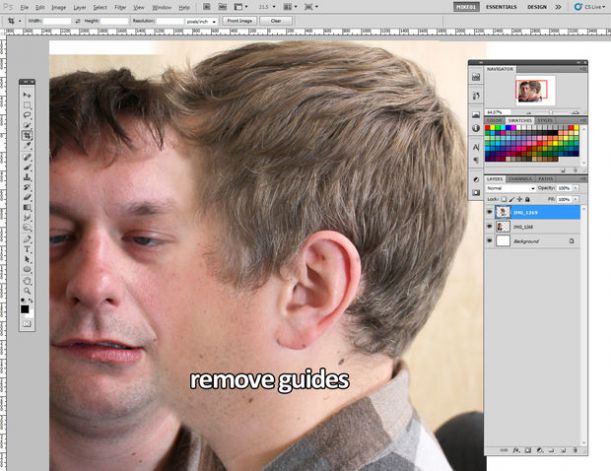This screenshot has width=611, height=471.
Task: Select the Horizontal Type tool
Action: [27, 249]
